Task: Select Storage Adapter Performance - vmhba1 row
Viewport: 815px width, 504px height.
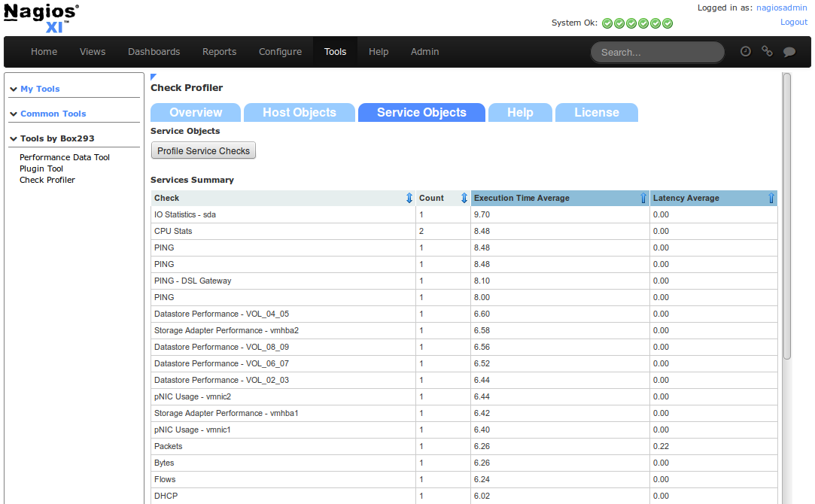Action: click(x=464, y=413)
